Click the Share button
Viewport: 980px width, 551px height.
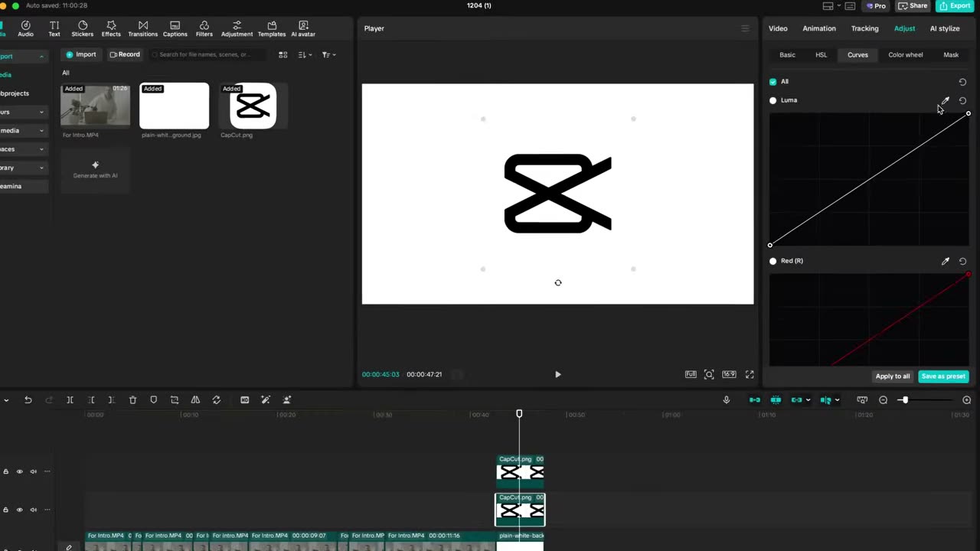913,5
